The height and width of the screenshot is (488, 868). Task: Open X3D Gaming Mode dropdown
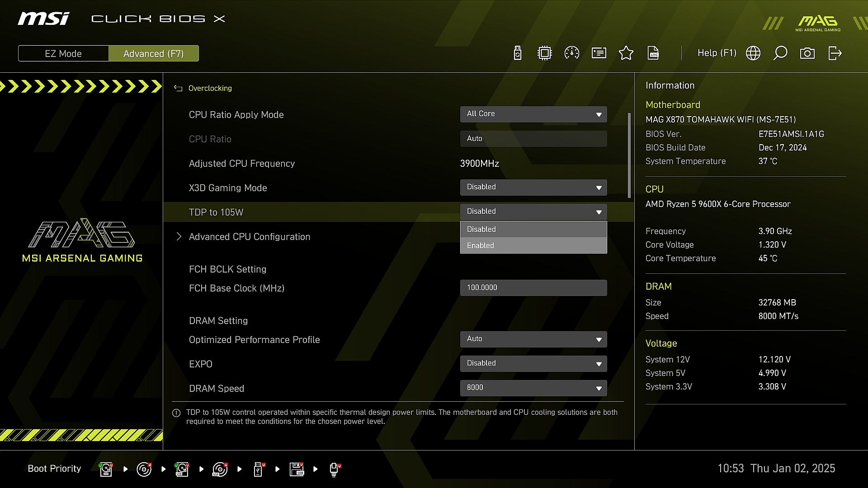[x=533, y=188]
